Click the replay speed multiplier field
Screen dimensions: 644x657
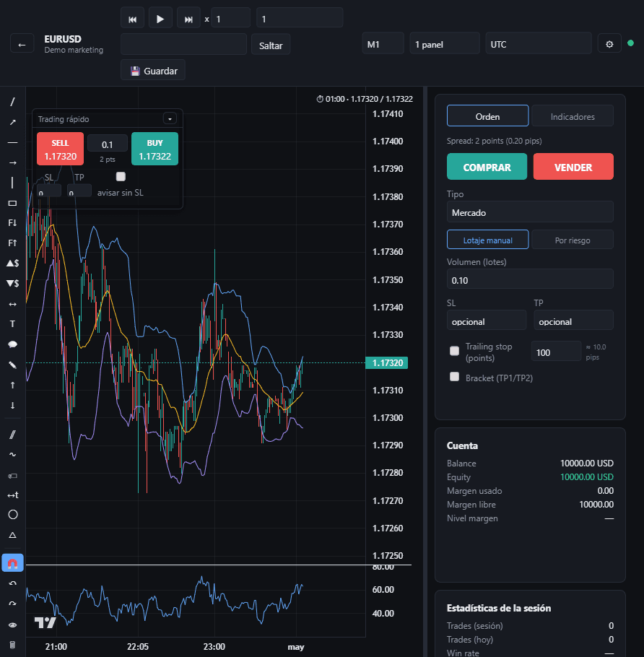click(230, 18)
